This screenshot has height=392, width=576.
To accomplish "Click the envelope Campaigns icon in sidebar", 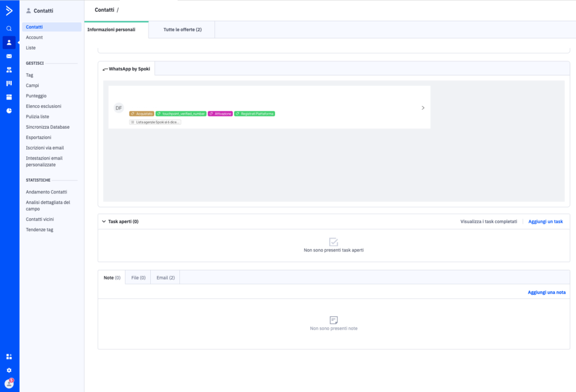I will 9,56.
